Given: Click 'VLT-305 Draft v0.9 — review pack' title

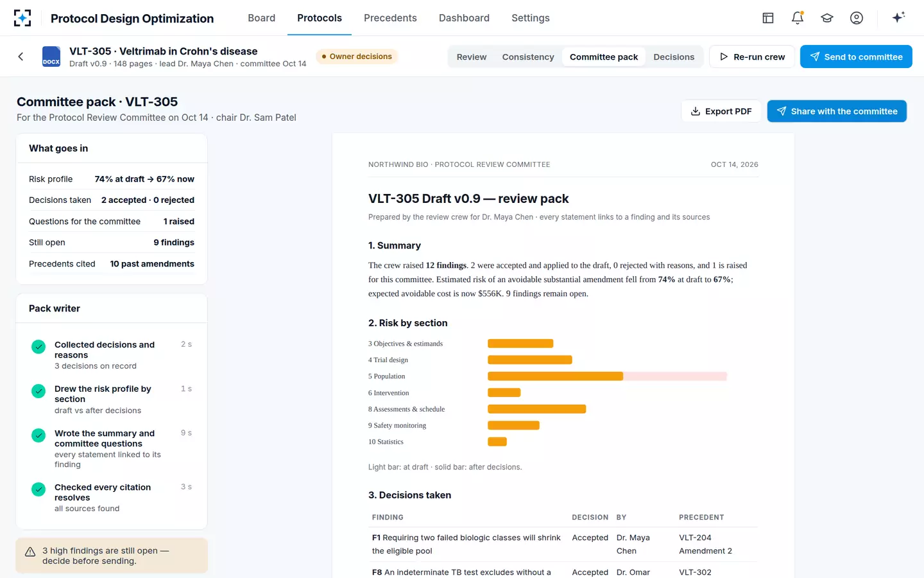Looking at the screenshot, I should coord(468,199).
